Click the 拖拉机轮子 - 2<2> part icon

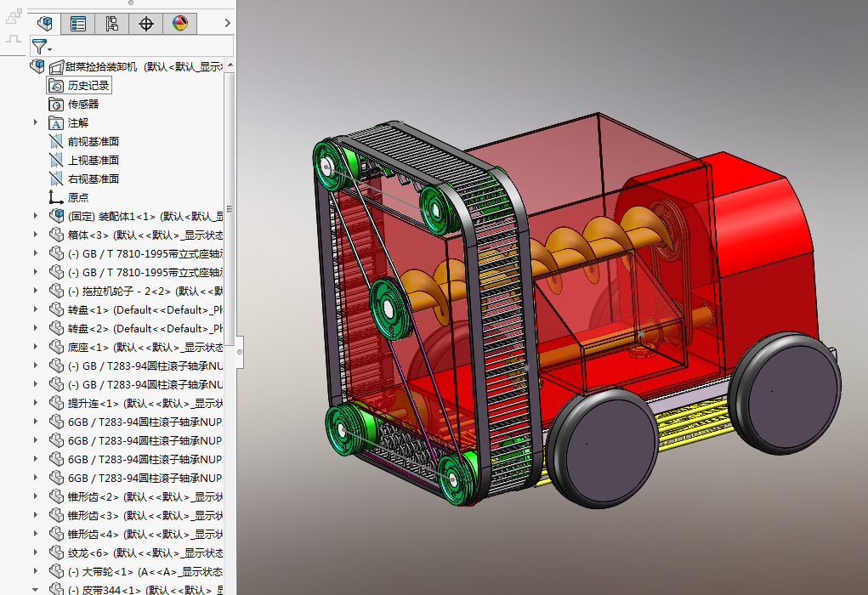pos(56,291)
